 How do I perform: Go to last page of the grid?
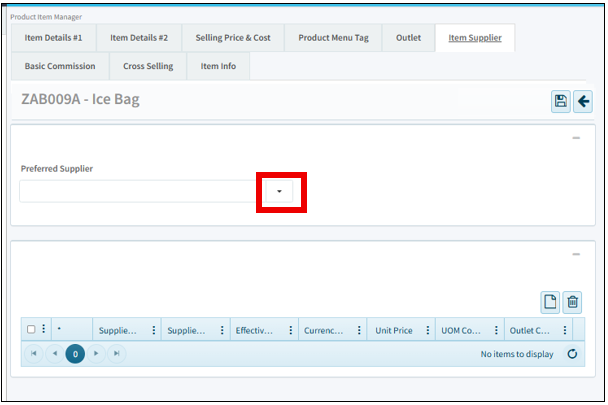tap(117, 354)
